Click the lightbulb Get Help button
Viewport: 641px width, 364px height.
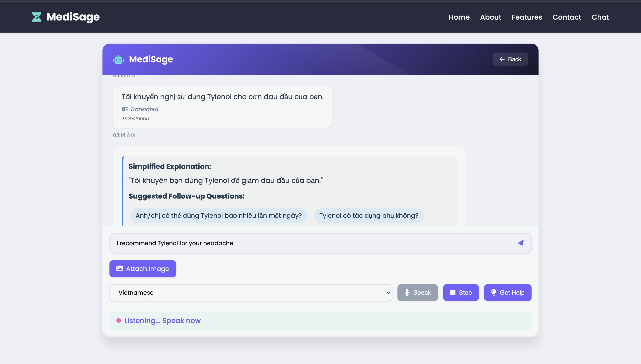(507, 293)
